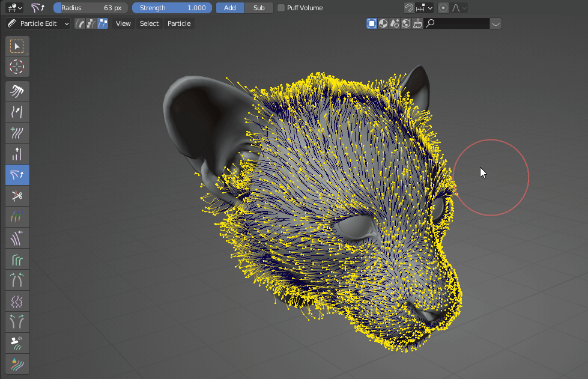Screen dimensions: 588x379
Task: Select the Add hair brush
Action: tap(17, 133)
